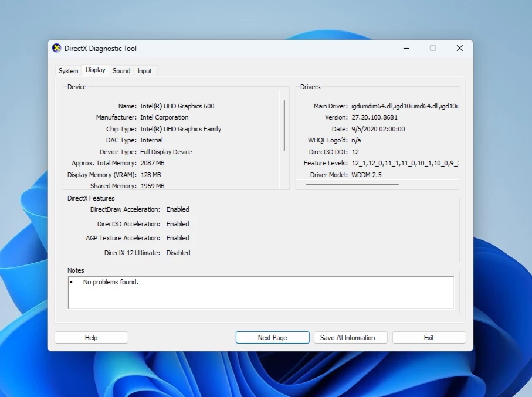Select the Display tab

(96, 70)
